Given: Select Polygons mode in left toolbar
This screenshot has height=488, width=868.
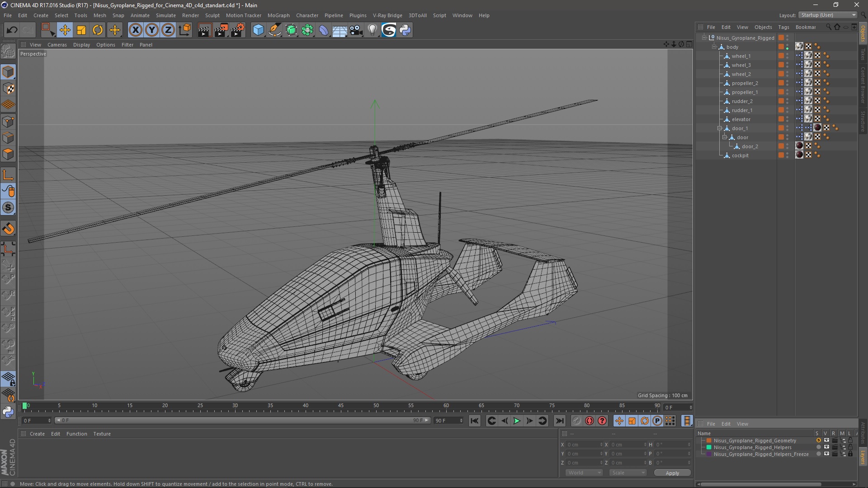Looking at the screenshot, I should (x=8, y=154).
